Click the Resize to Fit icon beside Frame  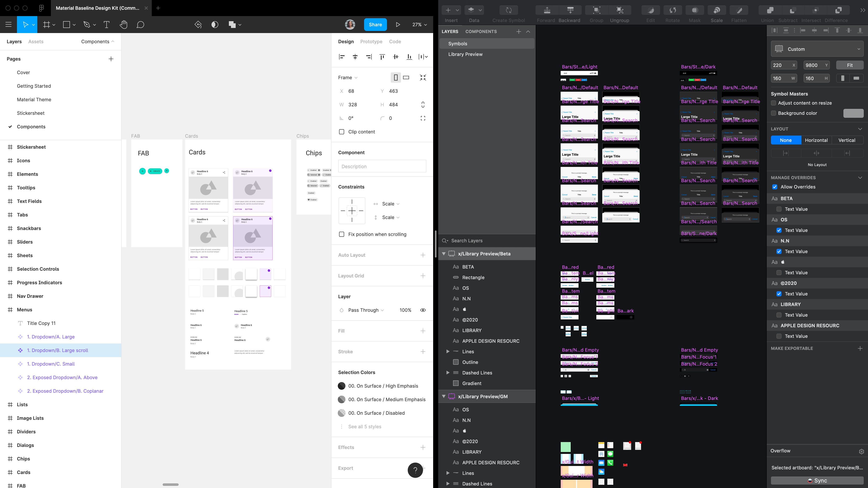tap(423, 78)
